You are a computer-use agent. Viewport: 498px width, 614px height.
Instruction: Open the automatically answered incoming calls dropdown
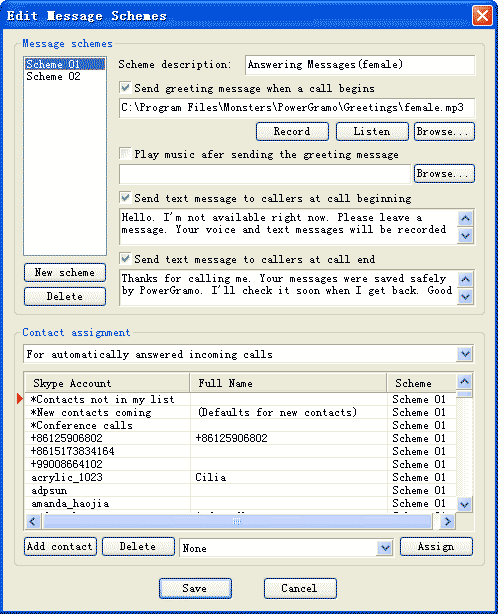465,354
